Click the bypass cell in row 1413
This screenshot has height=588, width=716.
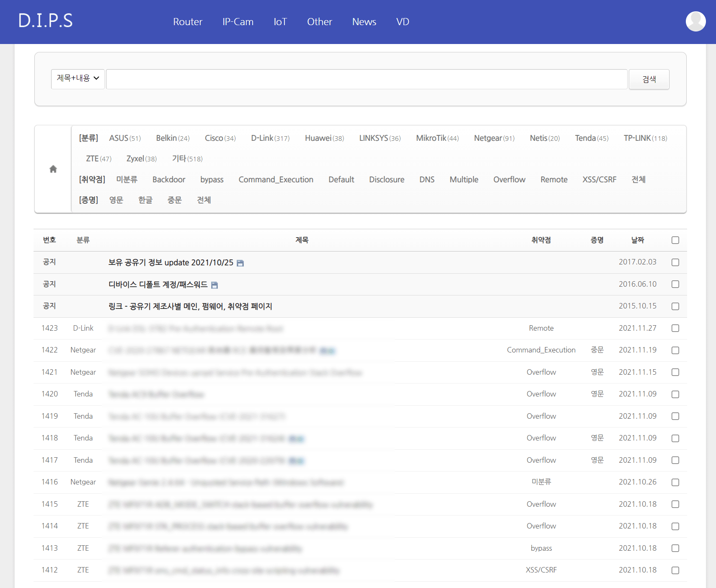tap(541, 548)
